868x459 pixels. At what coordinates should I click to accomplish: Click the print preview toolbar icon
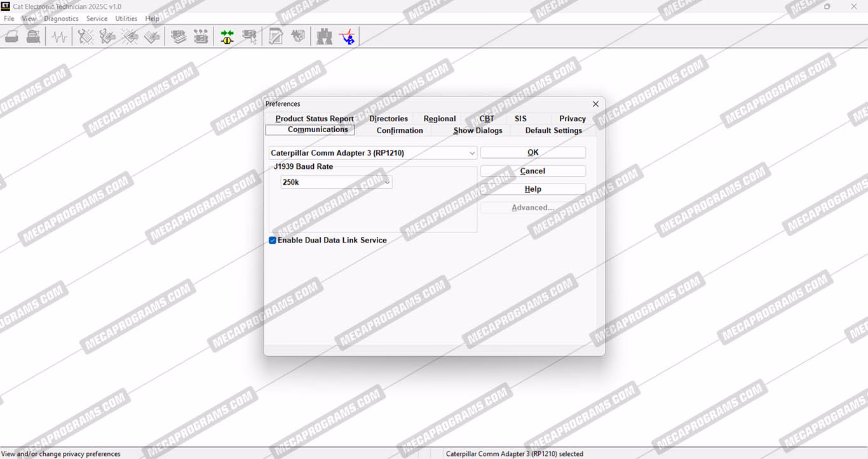33,37
